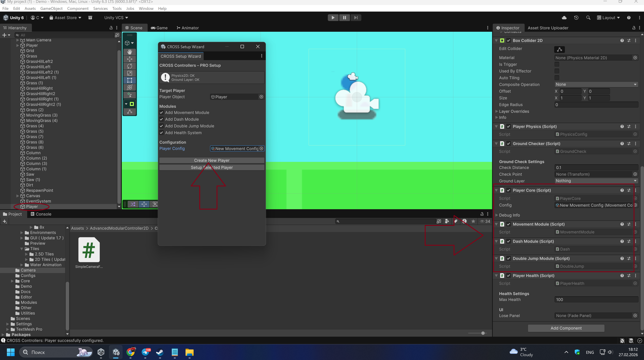Uncheck Add Double Jump Module
Image resolution: width=644 pixels, height=360 pixels.
[x=162, y=126]
